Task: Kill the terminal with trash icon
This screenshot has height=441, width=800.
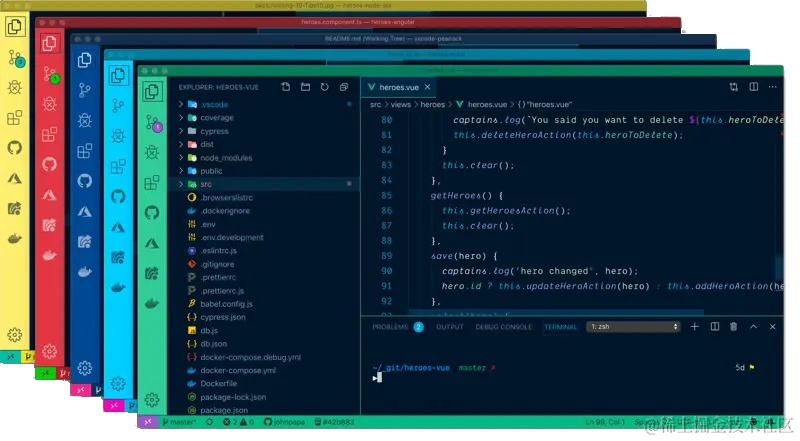Action: tap(733, 326)
